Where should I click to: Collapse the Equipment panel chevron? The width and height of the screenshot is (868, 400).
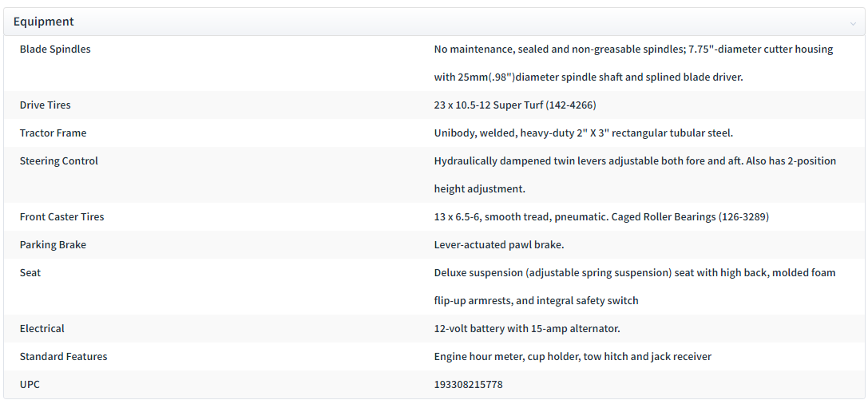tap(853, 23)
